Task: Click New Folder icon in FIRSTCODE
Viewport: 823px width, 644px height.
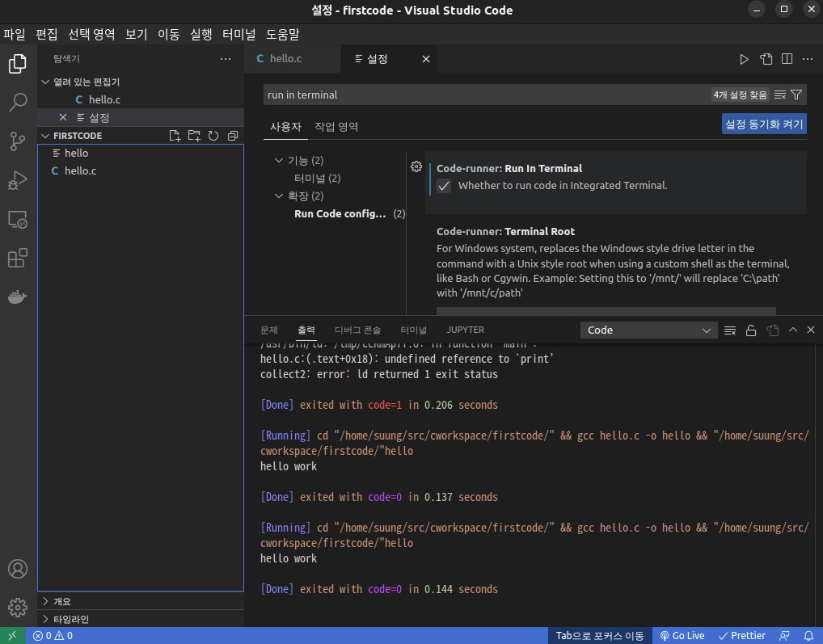Action: 194,136
